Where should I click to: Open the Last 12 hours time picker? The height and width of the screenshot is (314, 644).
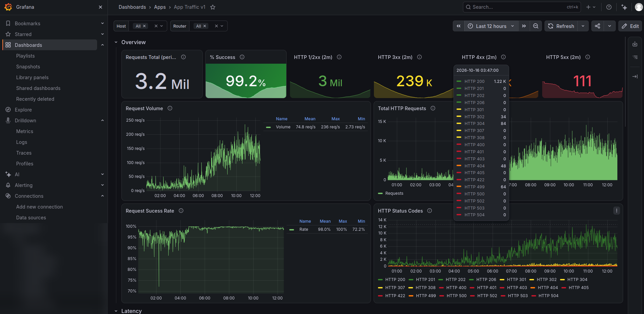491,26
